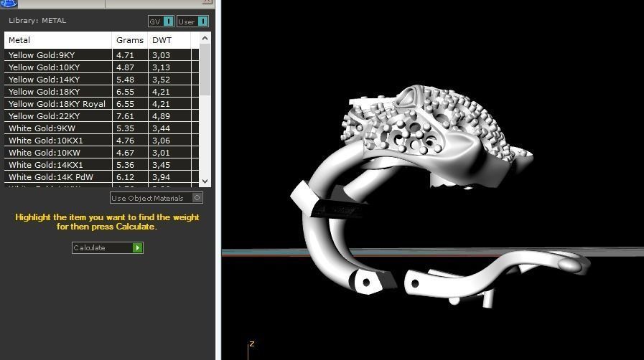Enable Use Object Materials option
This screenshot has height=360, width=644.
click(x=197, y=198)
